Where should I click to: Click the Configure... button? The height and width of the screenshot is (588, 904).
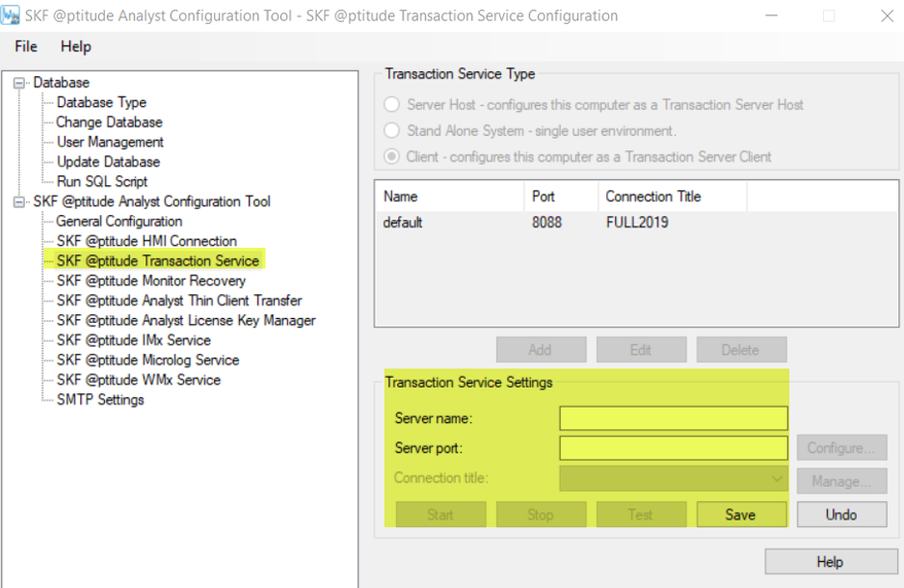(841, 448)
